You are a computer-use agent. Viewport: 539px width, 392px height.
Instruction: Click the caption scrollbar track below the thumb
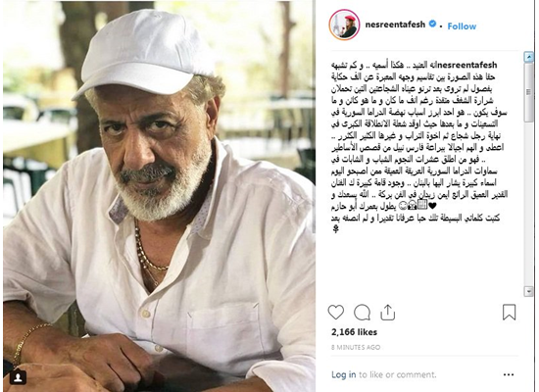pos(528,204)
